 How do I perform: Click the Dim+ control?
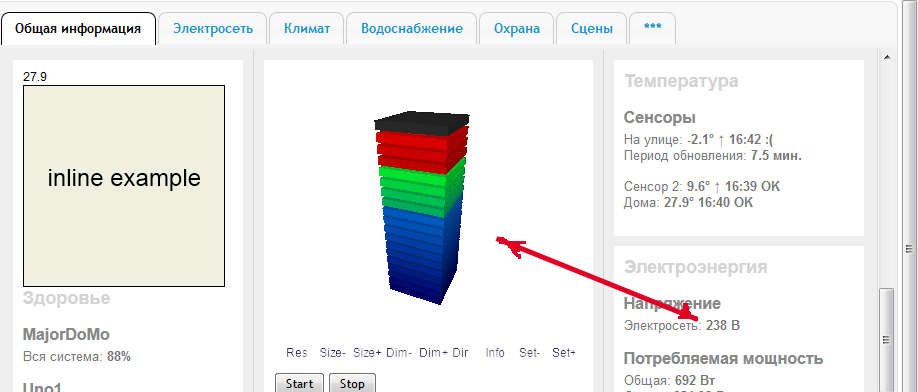(434, 353)
